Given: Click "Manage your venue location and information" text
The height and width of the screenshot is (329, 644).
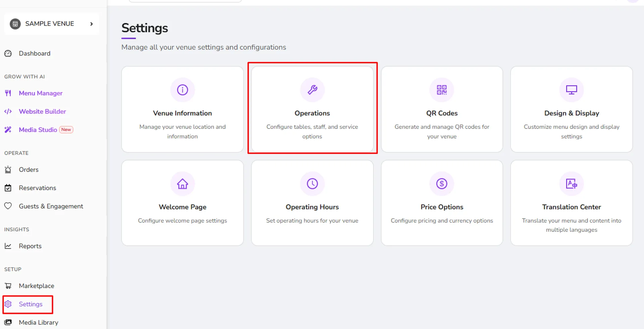Looking at the screenshot, I should click(182, 132).
